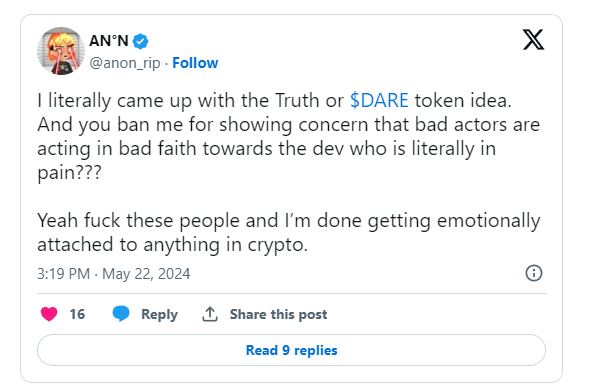Open the $DARE cashtag link
The width and height of the screenshot is (601, 392).
point(379,100)
